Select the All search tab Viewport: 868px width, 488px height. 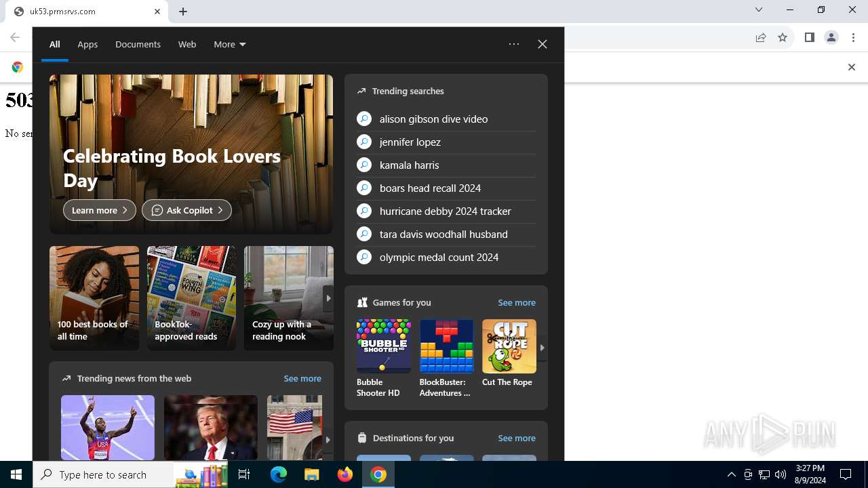click(x=55, y=44)
